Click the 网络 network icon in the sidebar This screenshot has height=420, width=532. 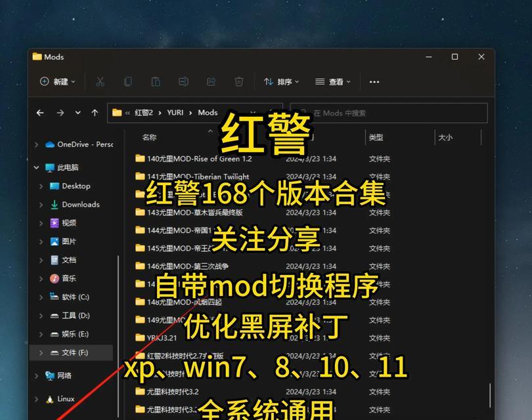click(x=50, y=375)
